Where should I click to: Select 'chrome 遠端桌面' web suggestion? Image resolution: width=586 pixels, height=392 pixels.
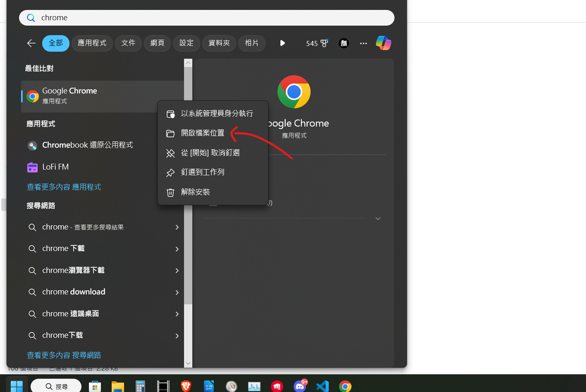(x=103, y=314)
